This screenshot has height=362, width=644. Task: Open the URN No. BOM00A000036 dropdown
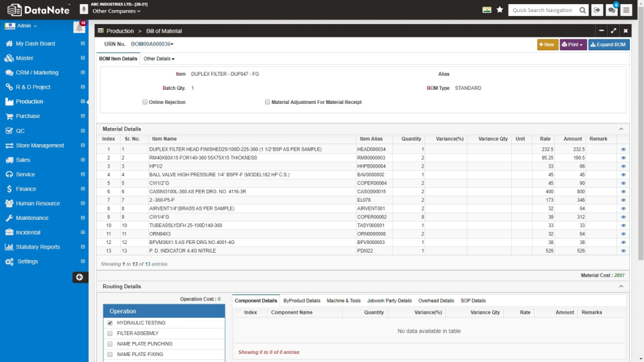[152, 44]
